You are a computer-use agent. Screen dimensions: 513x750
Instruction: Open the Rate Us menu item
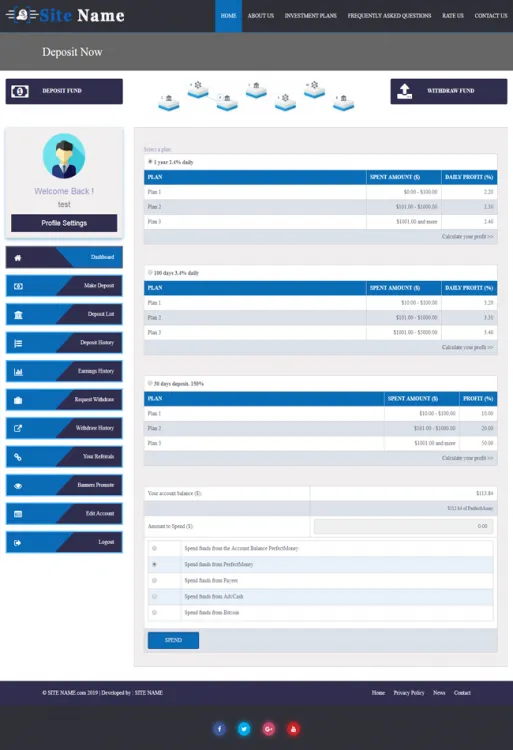(x=453, y=16)
